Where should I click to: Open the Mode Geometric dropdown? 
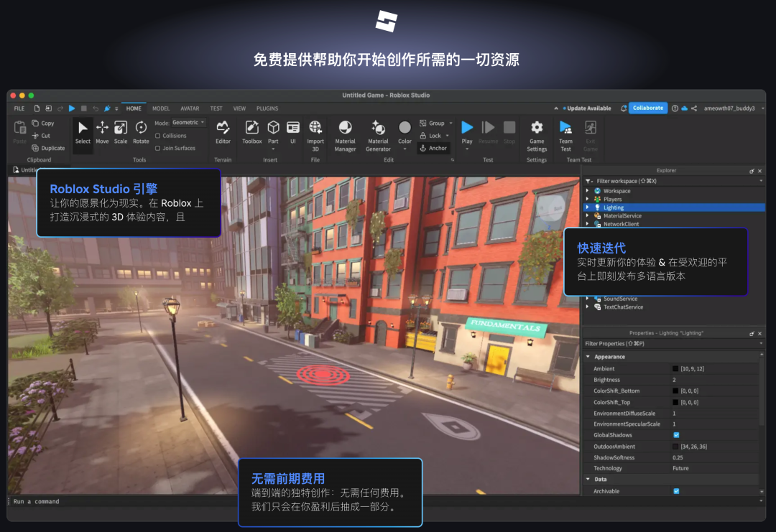(188, 123)
